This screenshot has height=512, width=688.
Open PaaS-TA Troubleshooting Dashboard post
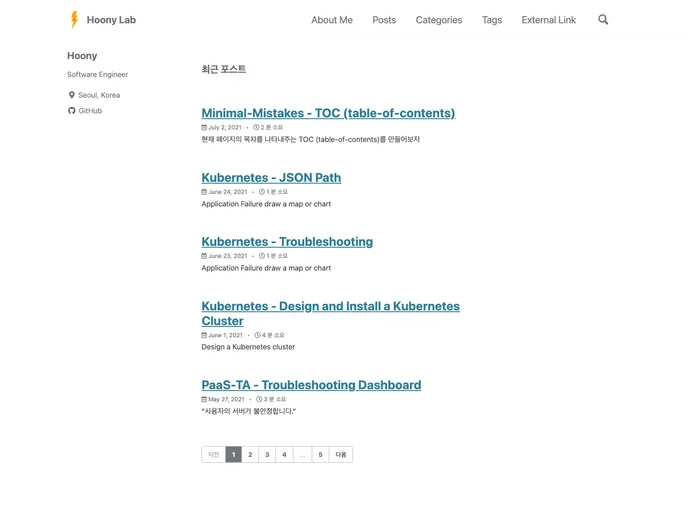click(311, 385)
